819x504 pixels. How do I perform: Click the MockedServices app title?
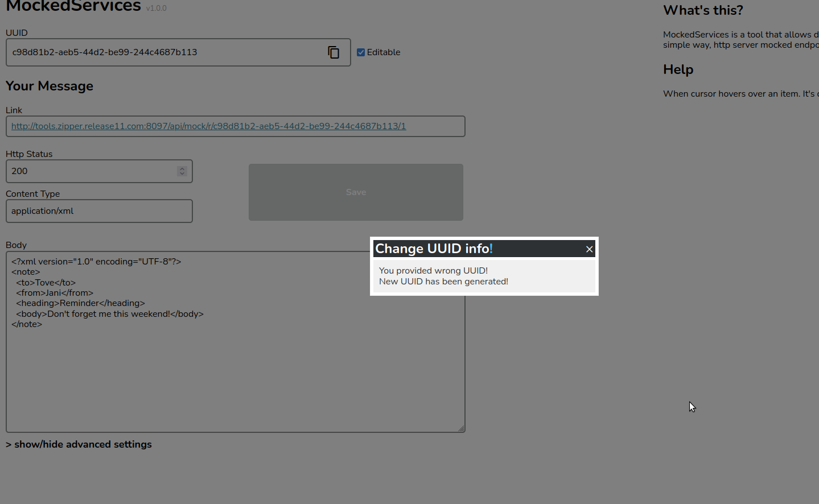73,6
